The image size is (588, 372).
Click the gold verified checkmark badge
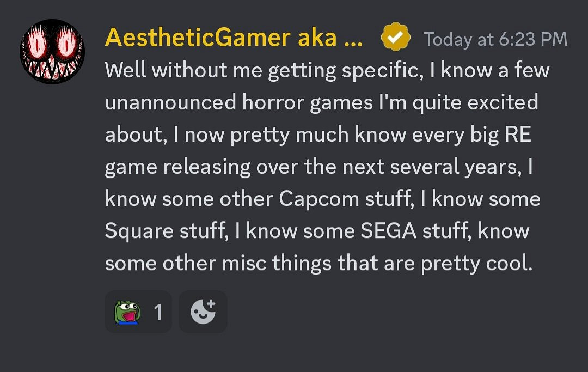pos(396,37)
